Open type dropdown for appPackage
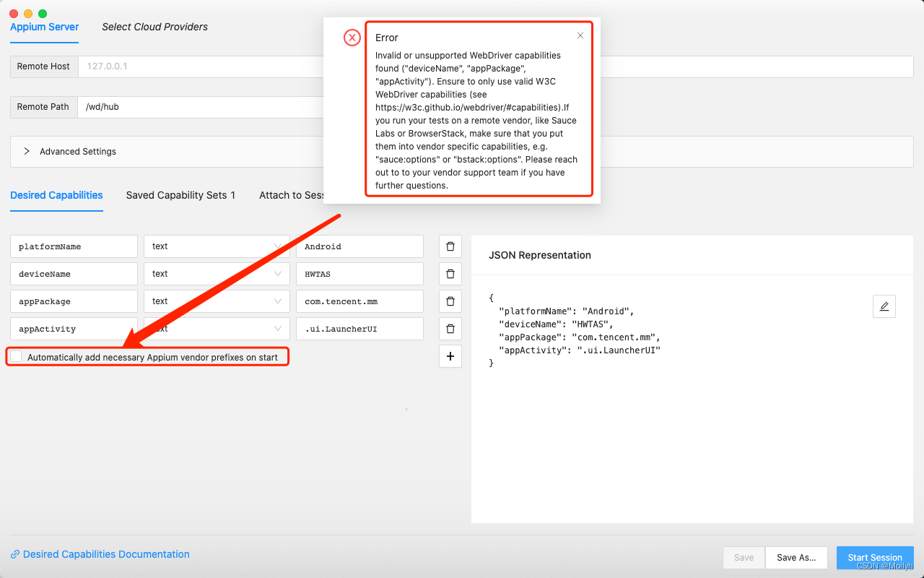Screen dimensions: 924x578 (x=217, y=301)
